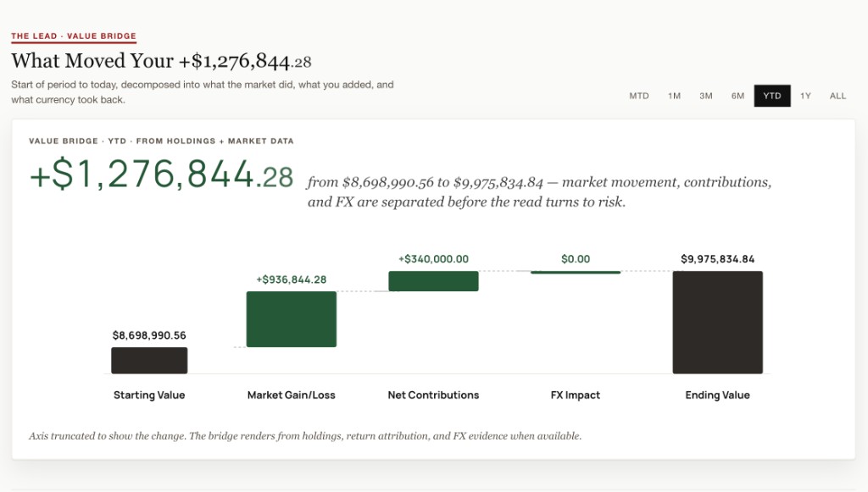Click the Starting Value bar

149,361
